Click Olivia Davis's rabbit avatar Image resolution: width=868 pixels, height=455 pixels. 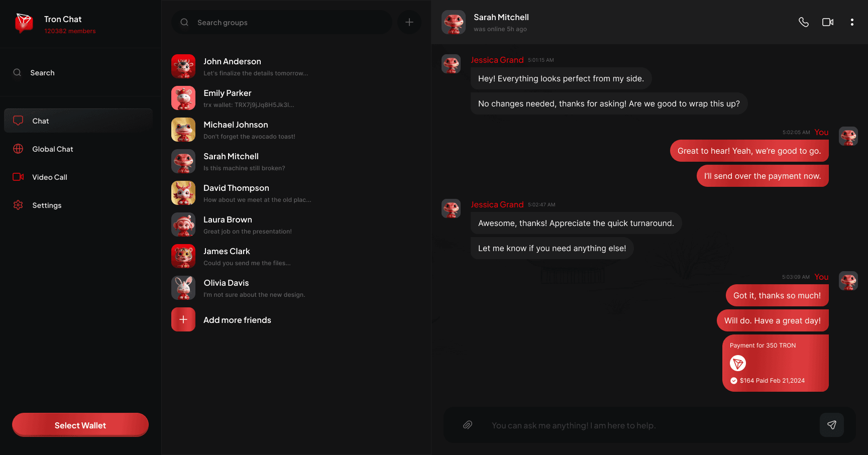pyautogui.click(x=183, y=288)
